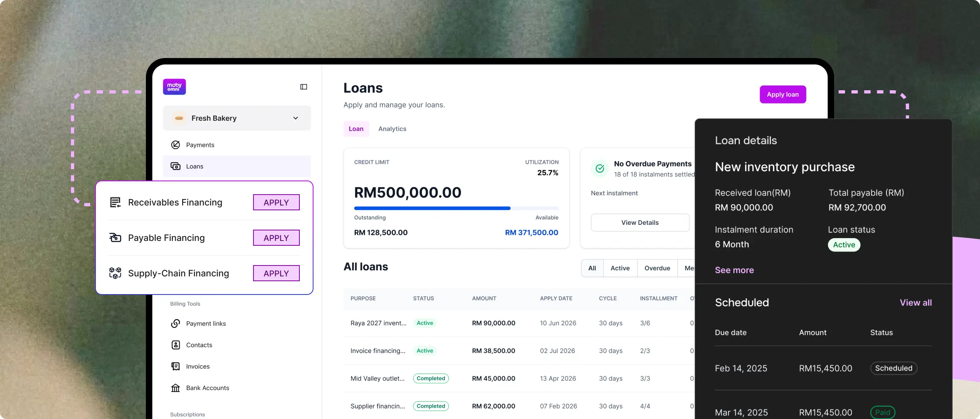The image size is (980, 419).
Task: Apply for Receivables Financing
Action: 276,202
